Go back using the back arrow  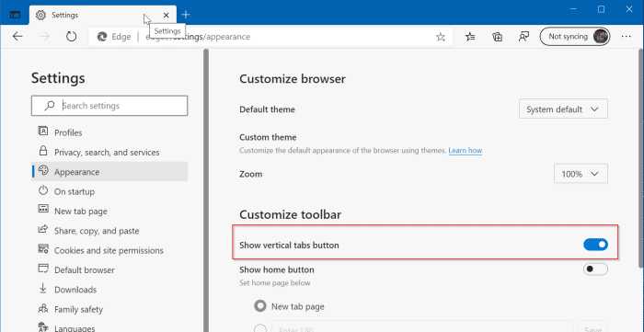click(17, 37)
